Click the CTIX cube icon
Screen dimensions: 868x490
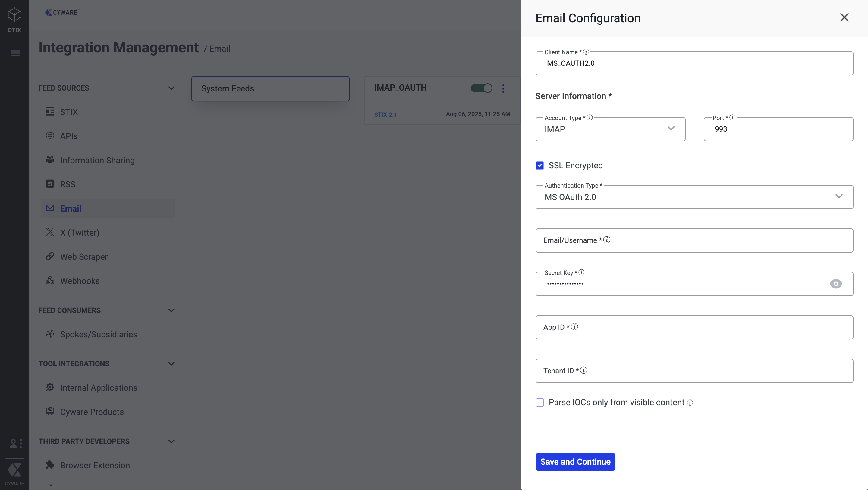tap(14, 15)
